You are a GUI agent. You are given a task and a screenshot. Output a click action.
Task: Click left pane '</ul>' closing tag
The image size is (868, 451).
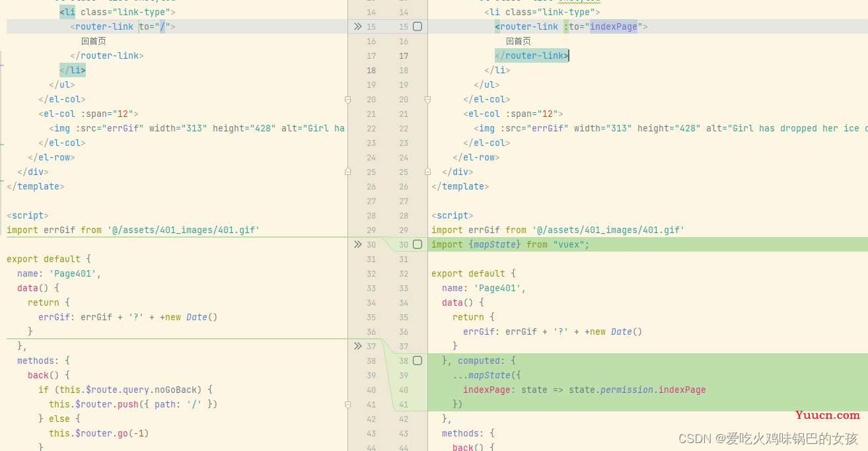click(x=62, y=85)
